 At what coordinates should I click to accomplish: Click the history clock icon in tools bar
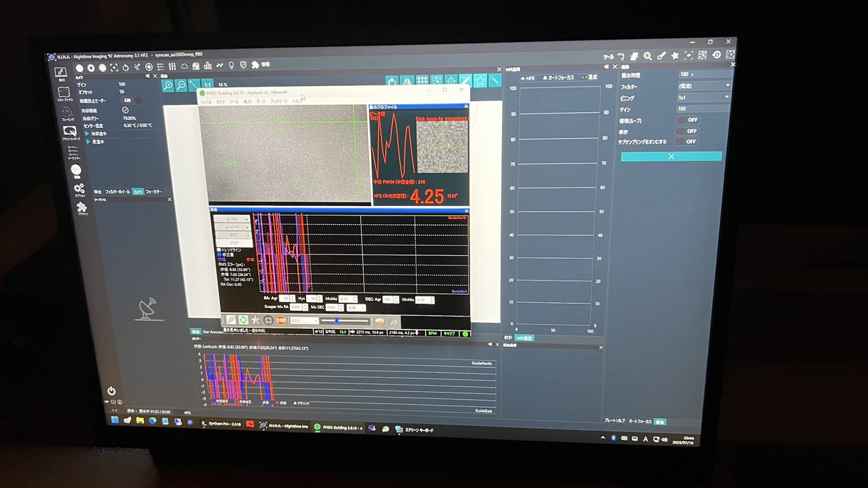[716, 55]
